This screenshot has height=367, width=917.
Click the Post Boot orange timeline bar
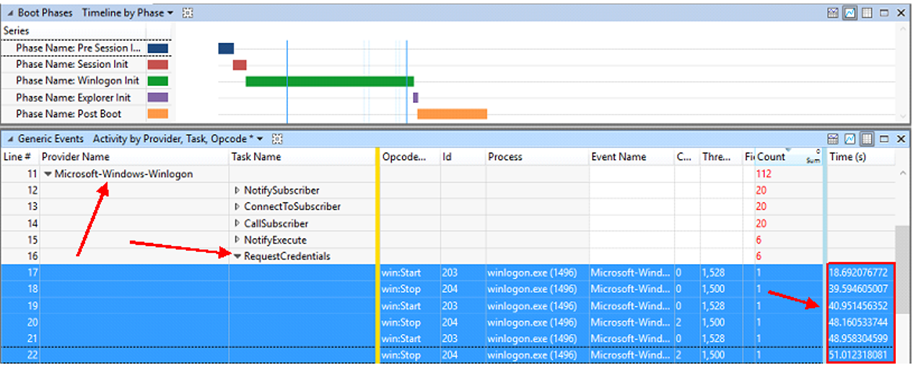point(452,114)
